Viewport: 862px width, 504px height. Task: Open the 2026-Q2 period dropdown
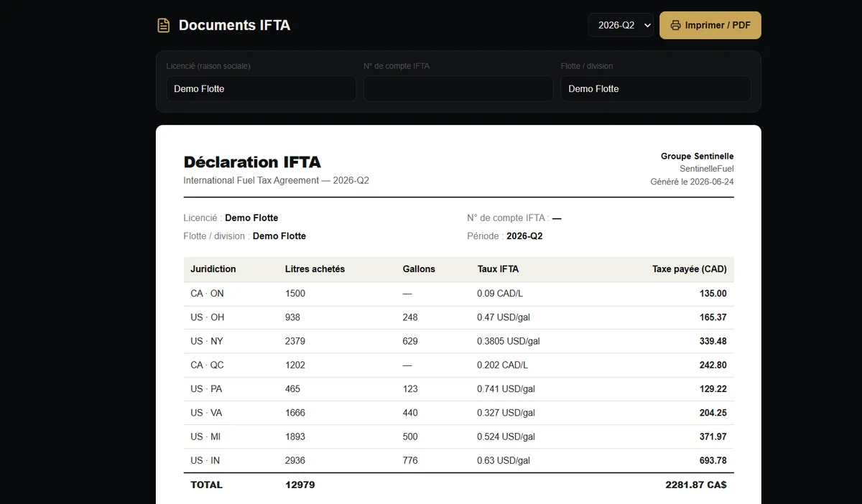coord(621,25)
